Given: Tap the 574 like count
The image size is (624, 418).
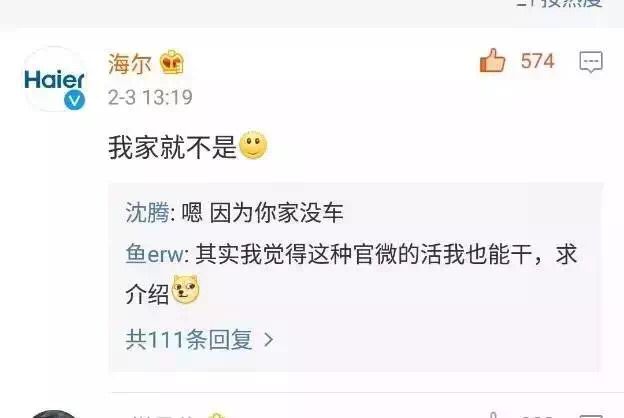Looking at the screenshot, I should click(x=537, y=61).
